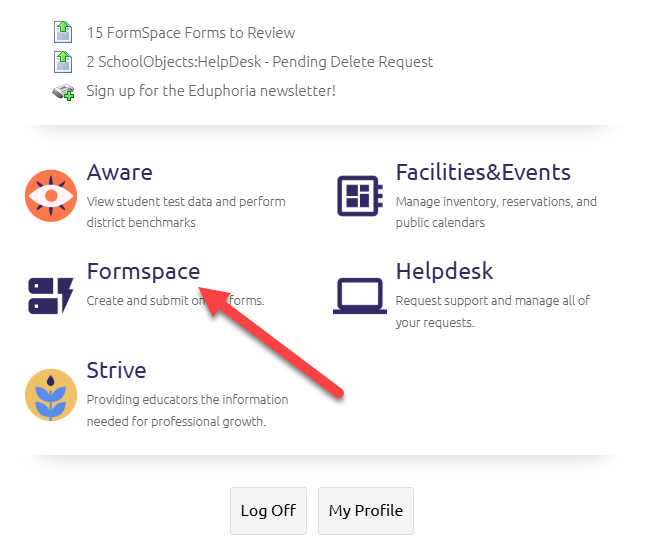Click the newsletter sign-up envelope icon
The height and width of the screenshot is (543, 647).
click(x=63, y=91)
